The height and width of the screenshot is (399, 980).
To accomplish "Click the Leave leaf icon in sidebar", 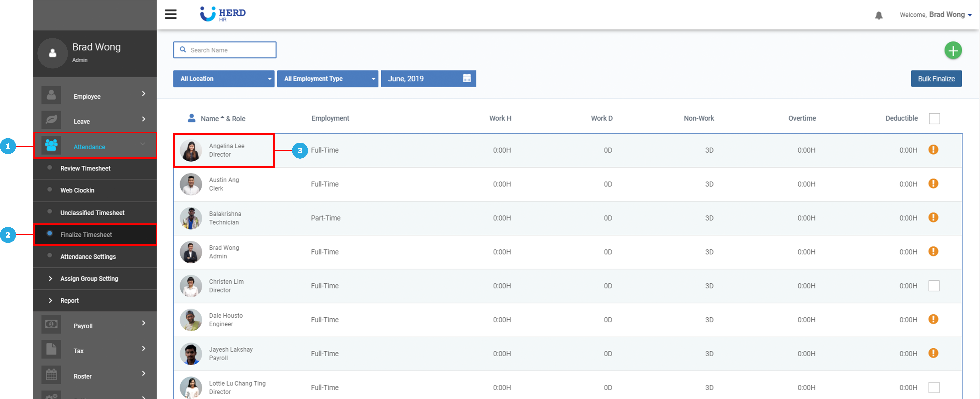I will point(51,120).
